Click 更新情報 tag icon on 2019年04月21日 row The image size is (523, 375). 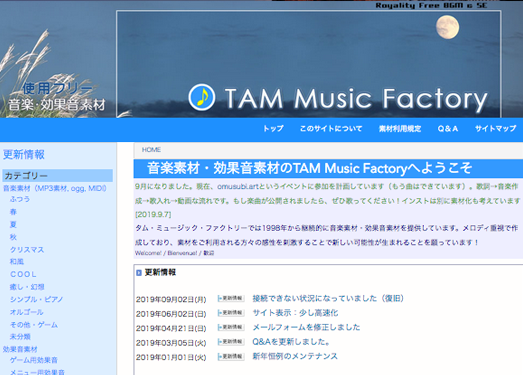(x=231, y=327)
